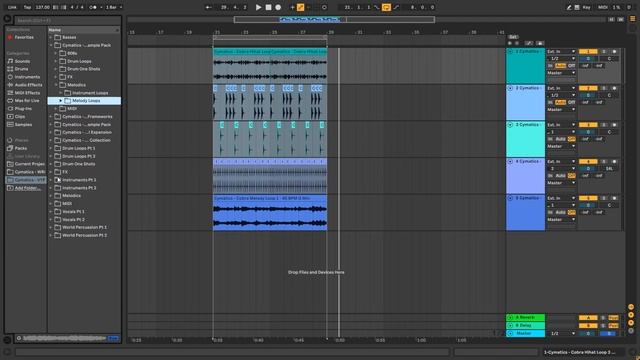Image resolution: width=640 pixels, height=360 pixels.
Task: Open the Instruments browser category
Action: [x=27, y=77]
